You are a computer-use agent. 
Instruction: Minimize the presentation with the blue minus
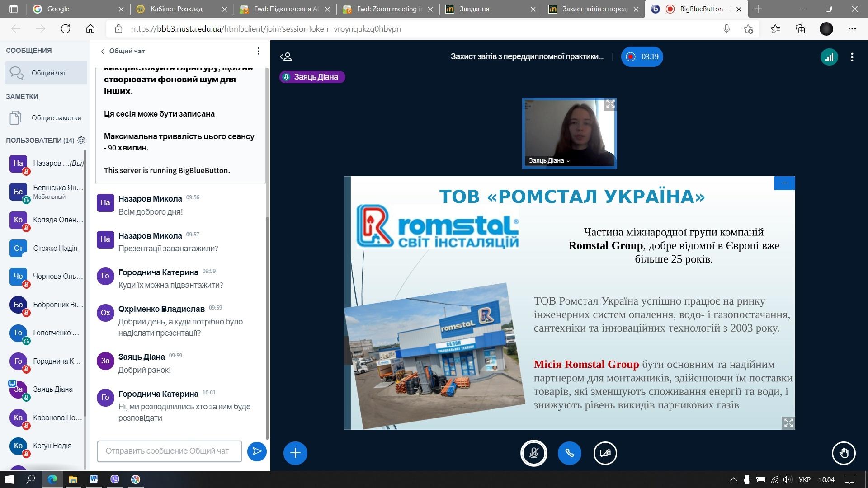(784, 183)
